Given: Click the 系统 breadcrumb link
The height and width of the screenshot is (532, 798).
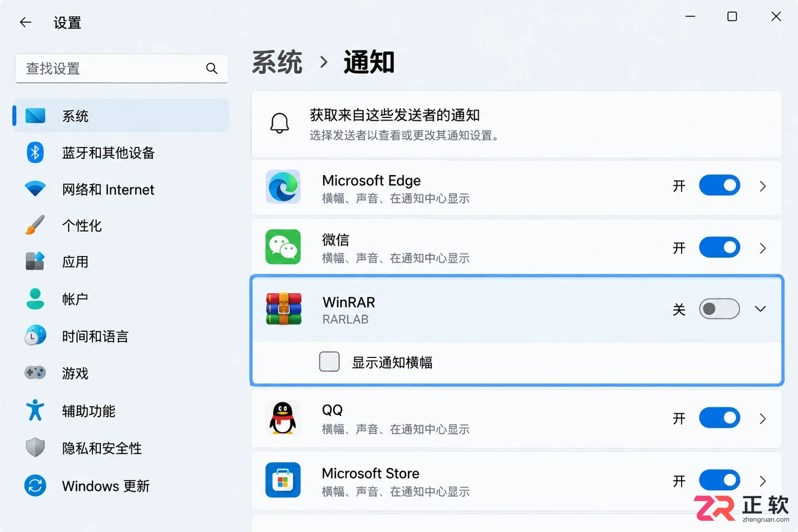Looking at the screenshot, I should click(x=277, y=62).
